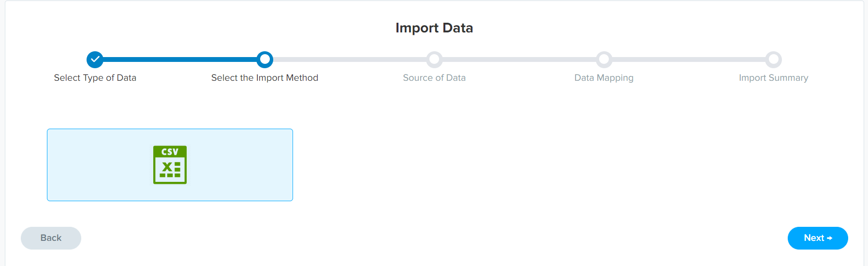Image resolution: width=868 pixels, height=266 pixels.
Task: Click progress bar between Mapping and Import Summary
Action: click(x=689, y=59)
